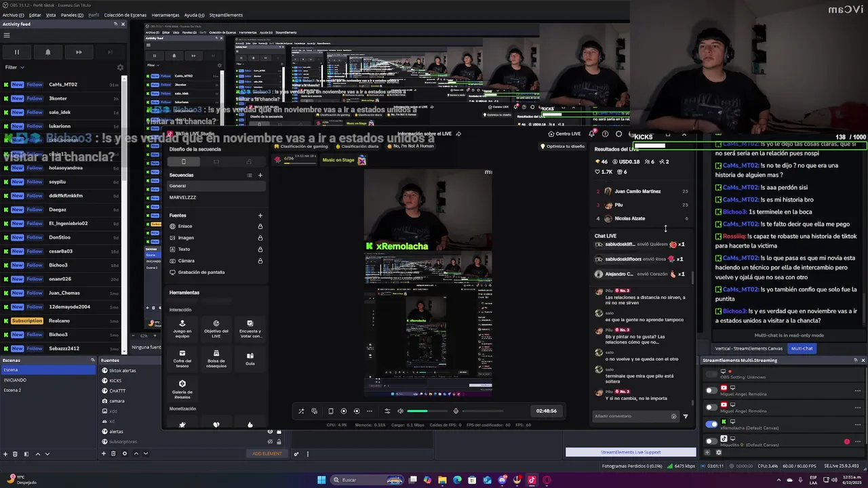Viewport: 868px width, 488px height.
Task: Move selected source up in Fuentes
Action: tap(136, 453)
